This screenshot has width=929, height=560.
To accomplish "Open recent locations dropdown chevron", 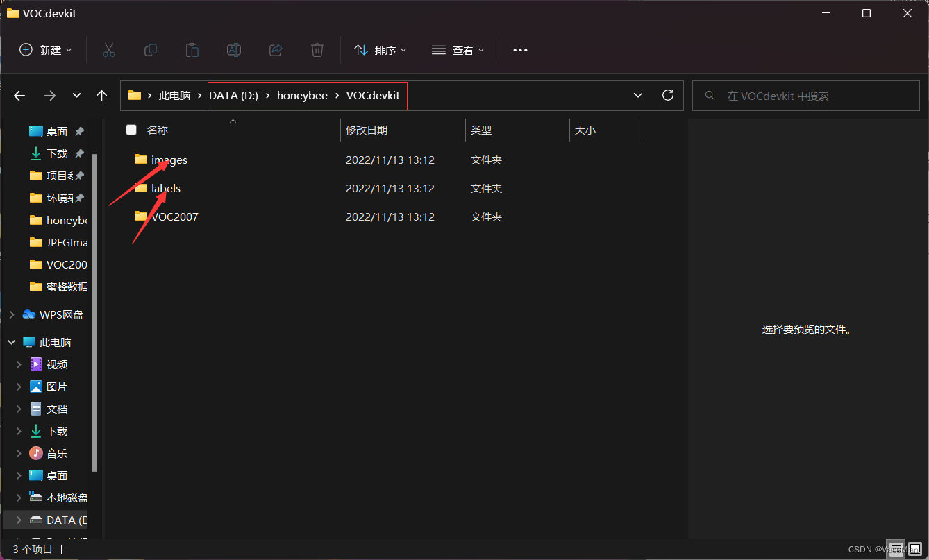I will (x=76, y=96).
